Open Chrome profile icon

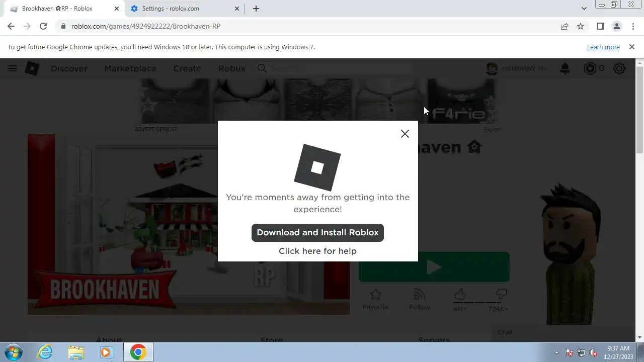point(616,26)
